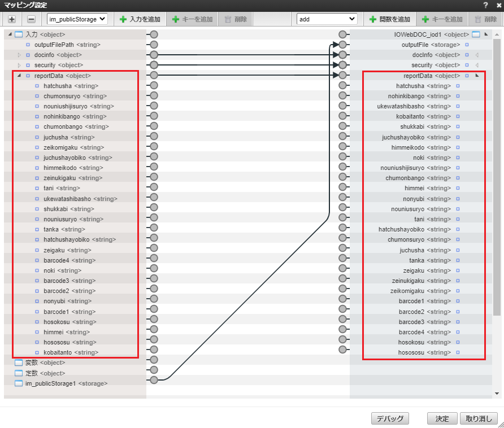Click left キーを追加 toolbar button
Viewport: 504px width, 428px height.
tap(192, 19)
